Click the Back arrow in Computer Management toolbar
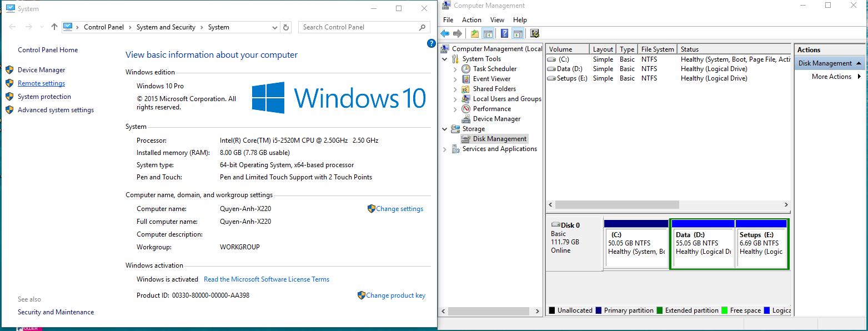The width and height of the screenshot is (868, 331). [x=445, y=34]
